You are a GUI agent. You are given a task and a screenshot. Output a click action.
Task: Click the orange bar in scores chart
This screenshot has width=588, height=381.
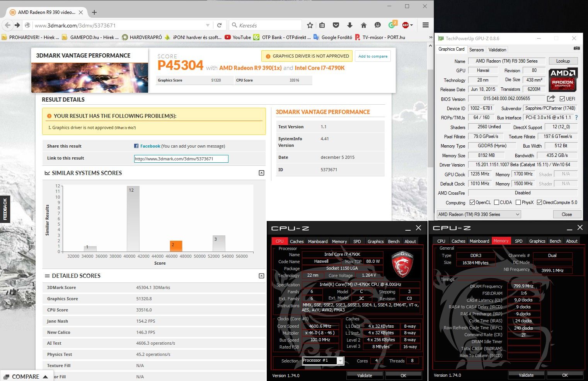point(176,246)
